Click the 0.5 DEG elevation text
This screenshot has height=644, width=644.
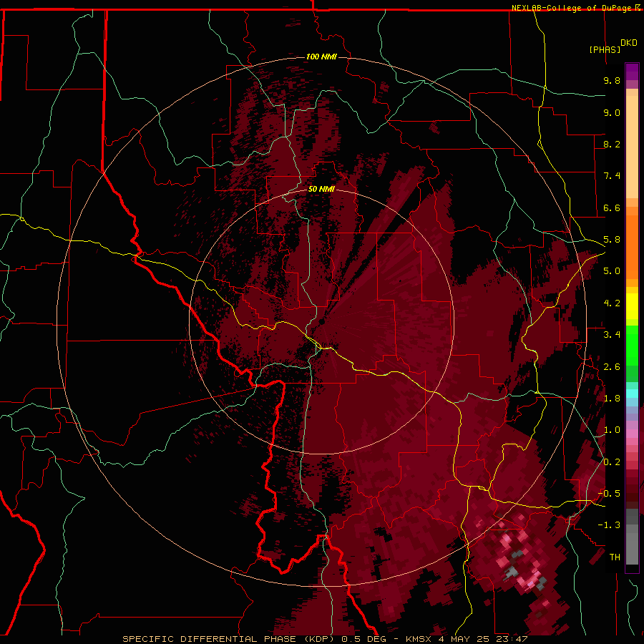pos(365,639)
